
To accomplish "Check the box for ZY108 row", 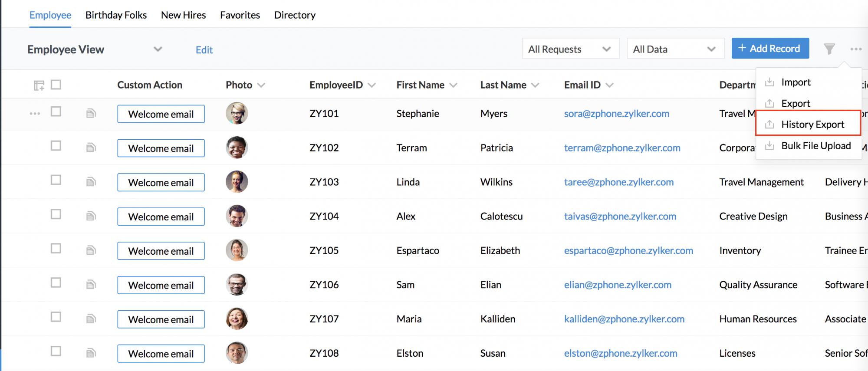I will click(56, 351).
